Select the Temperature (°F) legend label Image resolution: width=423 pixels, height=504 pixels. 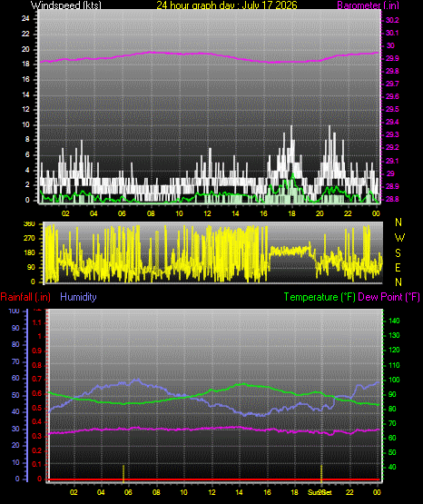[320, 297]
